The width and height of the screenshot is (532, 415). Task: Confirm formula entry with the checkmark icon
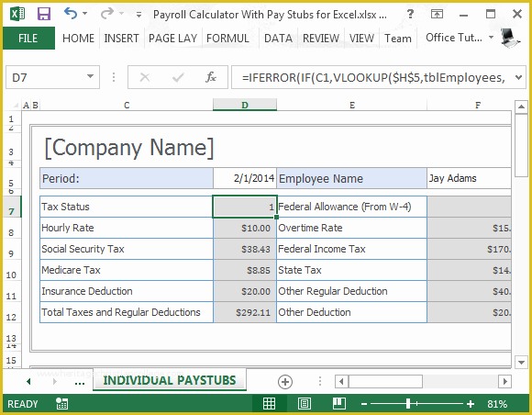coord(178,77)
